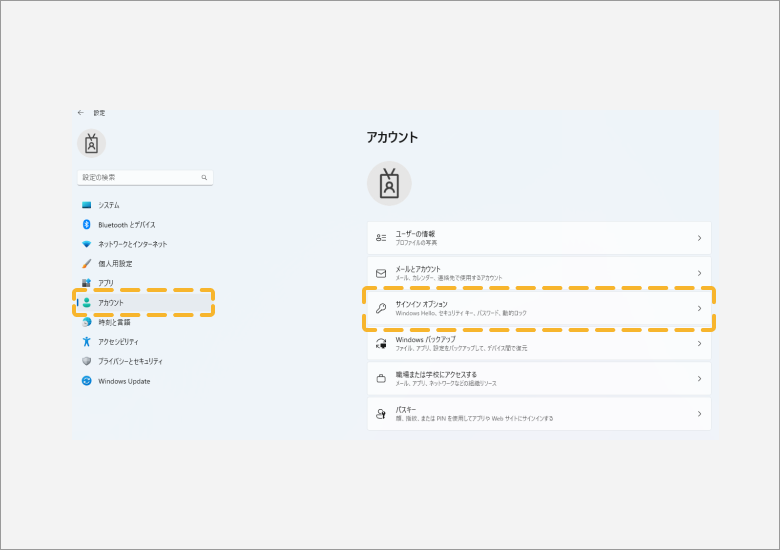Select the アカウント sidebar item
This screenshot has height=550, width=780.
144,302
